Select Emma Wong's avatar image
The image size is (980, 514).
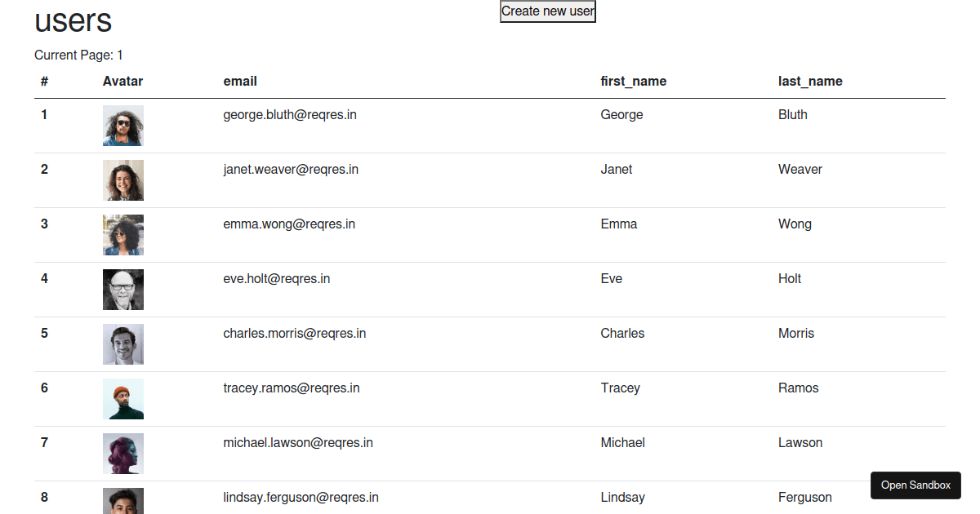point(123,235)
